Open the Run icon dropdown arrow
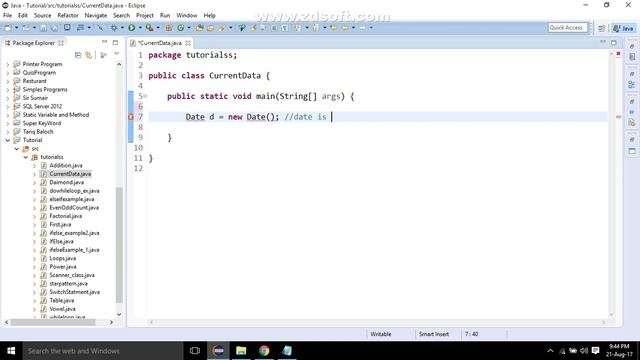Image resolution: width=640 pixels, height=360 pixels. pyautogui.click(x=140, y=28)
